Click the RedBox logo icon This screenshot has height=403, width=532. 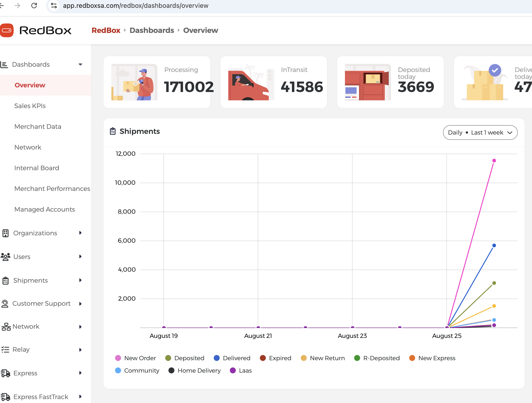pyautogui.click(x=6, y=30)
